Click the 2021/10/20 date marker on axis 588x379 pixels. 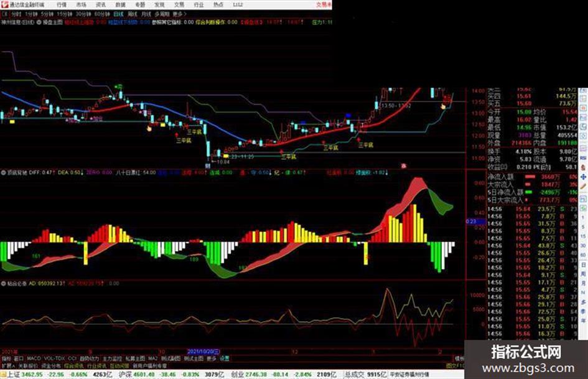(x=203, y=352)
